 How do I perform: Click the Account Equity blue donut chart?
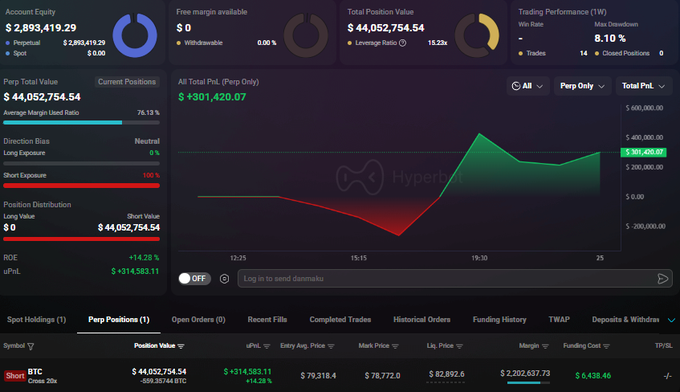(x=135, y=35)
